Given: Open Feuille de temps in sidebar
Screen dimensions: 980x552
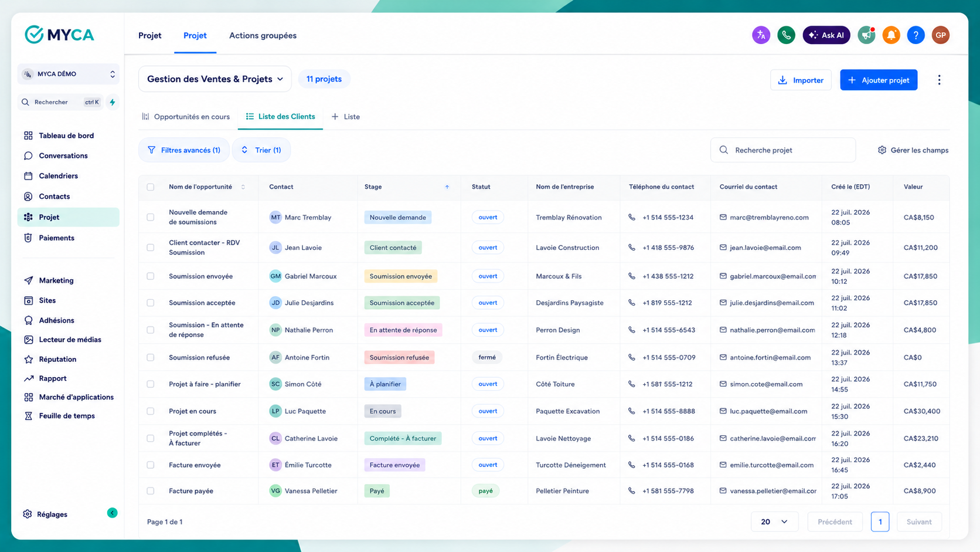Looking at the screenshot, I should point(68,416).
